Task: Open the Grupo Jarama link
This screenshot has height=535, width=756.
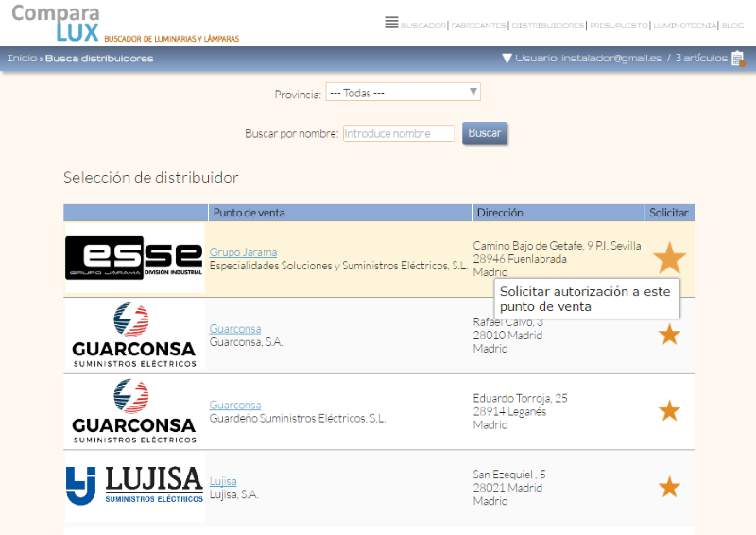Action: click(x=243, y=252)
